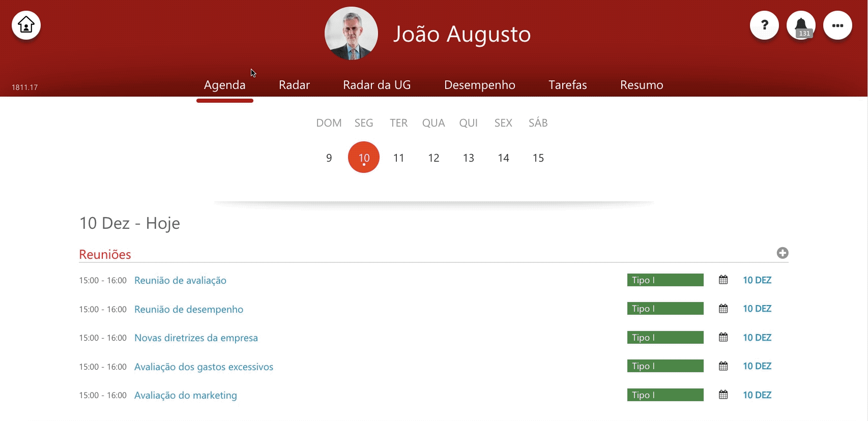Open Avaliação dos gastos excessivos meeting
This screenshot has height=421, width=868.
[204, 367]
